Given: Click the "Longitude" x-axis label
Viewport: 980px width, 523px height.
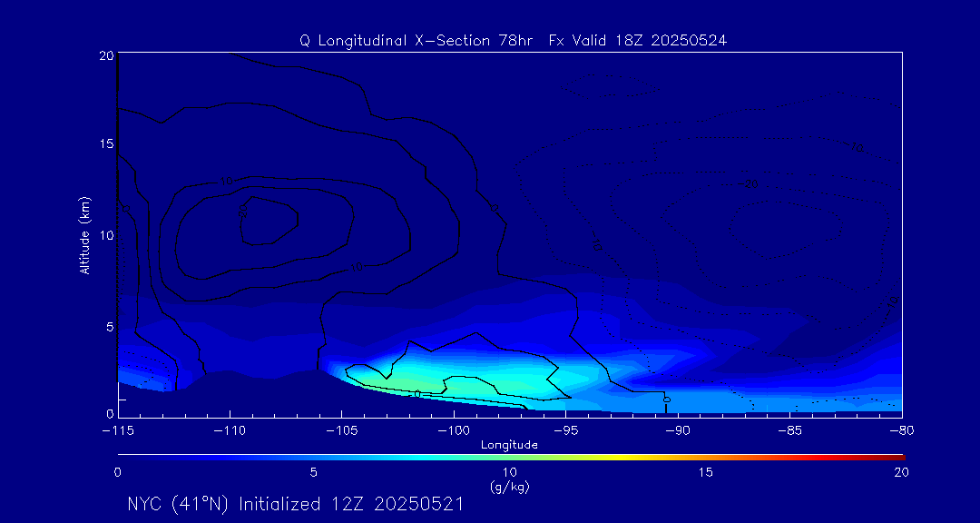Looking at the screenshot, I should tap(509, 445).
